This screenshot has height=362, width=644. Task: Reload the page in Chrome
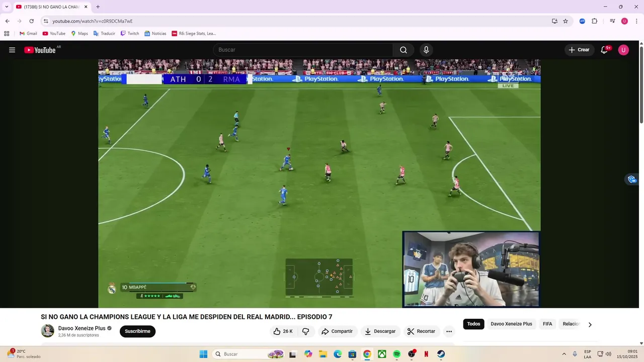pos(31,21)
